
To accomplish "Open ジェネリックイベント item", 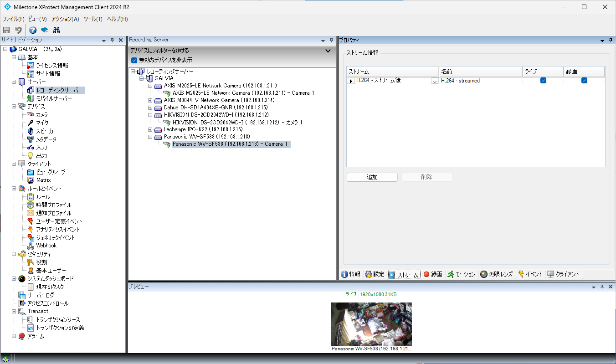I will 56,238.
